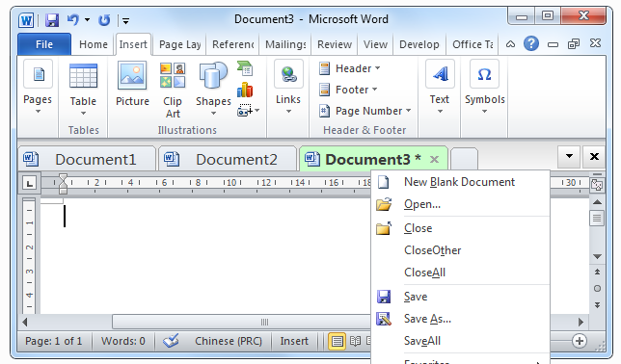The height and width of the screenshot is (364, 621).
Task: Click the Chart icon in Illustrations
Action: (x=245, y=90)
